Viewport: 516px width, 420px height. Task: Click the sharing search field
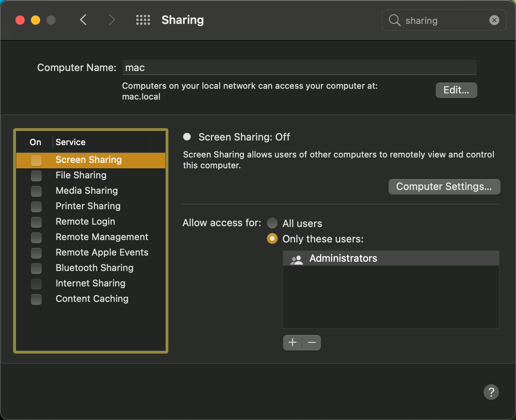[444, 20]
